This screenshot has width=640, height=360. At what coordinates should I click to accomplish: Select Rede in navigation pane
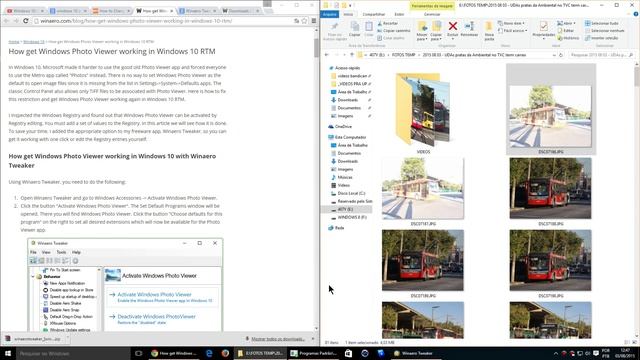(x=339, y=228)
